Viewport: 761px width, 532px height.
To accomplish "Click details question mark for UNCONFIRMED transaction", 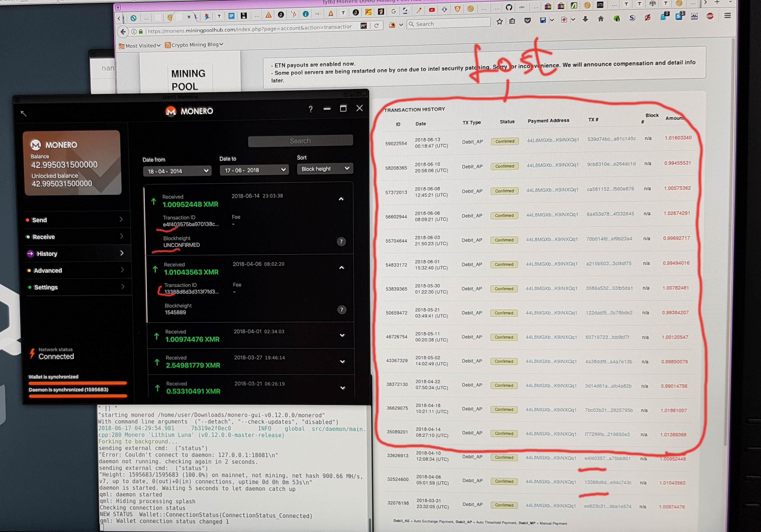I will (x=341, y=242).
